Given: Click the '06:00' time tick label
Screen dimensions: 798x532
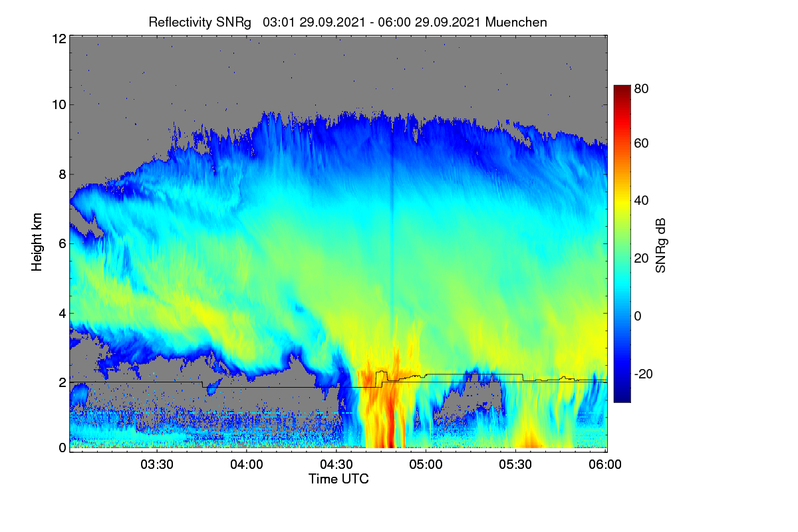Looking at the screenshot, I should coord(606,465).
